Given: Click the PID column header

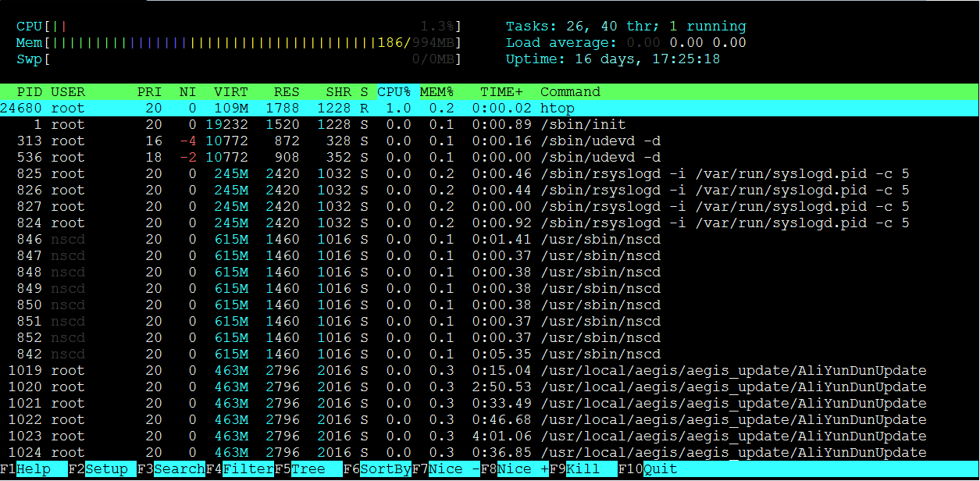Looking at the screenshot, I should click(30, 92).
